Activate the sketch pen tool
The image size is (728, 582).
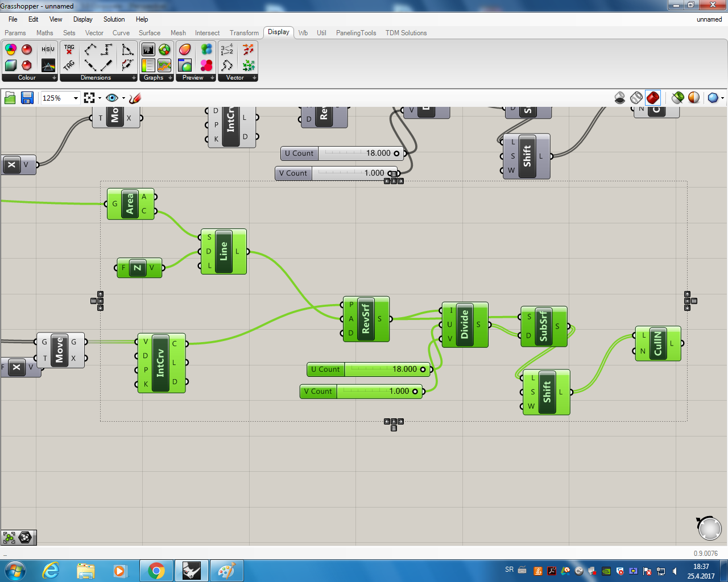point(135,98)
